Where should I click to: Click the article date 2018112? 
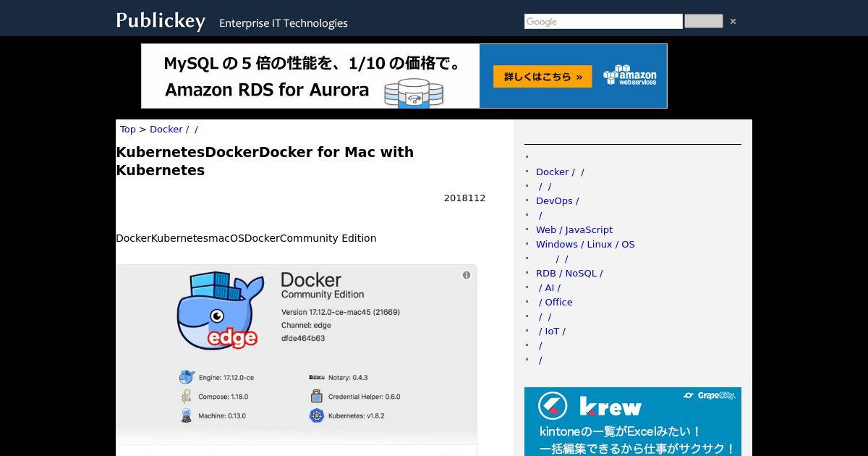click(x=464, y=198)
